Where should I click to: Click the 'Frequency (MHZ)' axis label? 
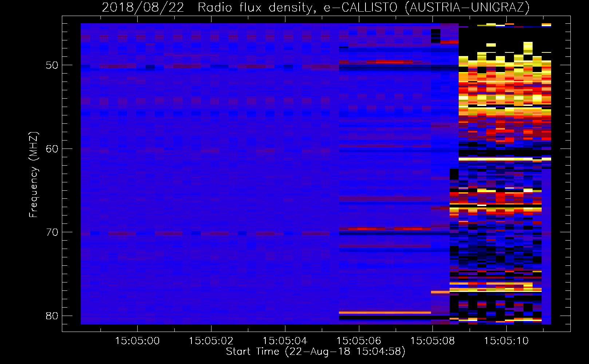[x=33, y=175]
